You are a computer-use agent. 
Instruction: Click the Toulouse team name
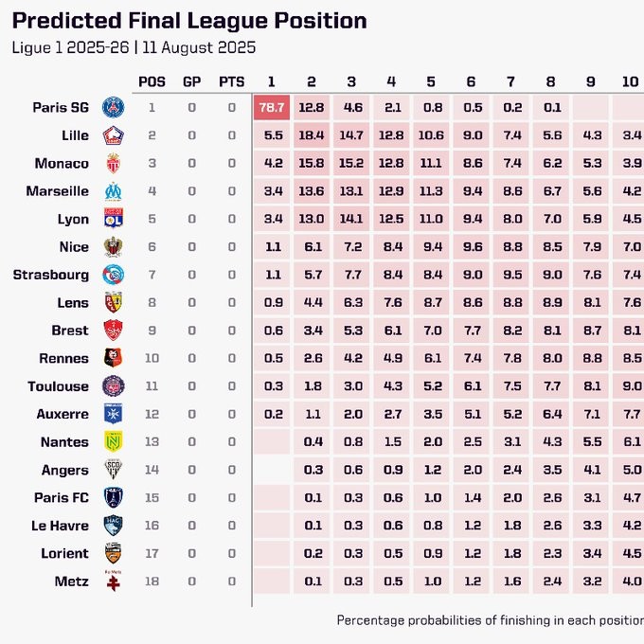click(x=59, y=386)
